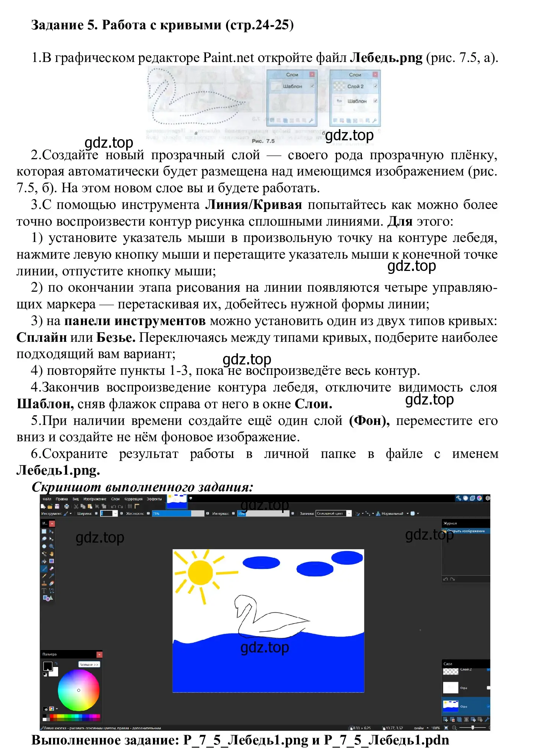Select the Gradient tool
533x756 pixels.
coord(52,561)
